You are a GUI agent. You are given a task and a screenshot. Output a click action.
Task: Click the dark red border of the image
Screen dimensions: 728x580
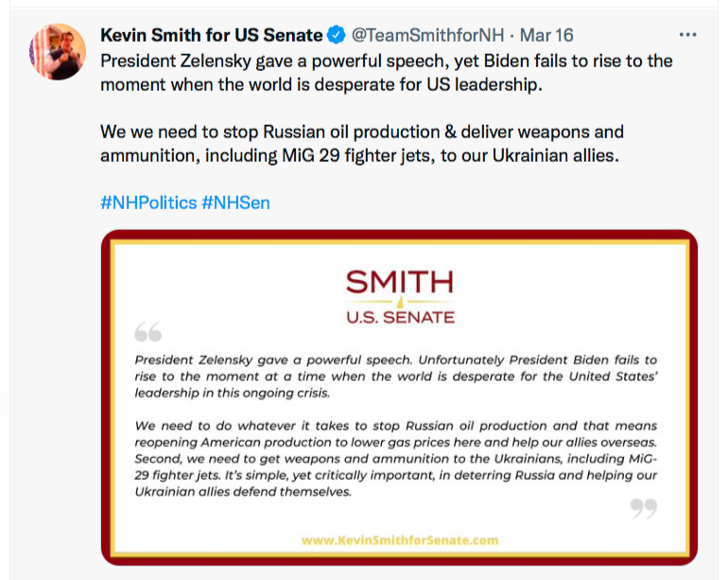[106, 397]
